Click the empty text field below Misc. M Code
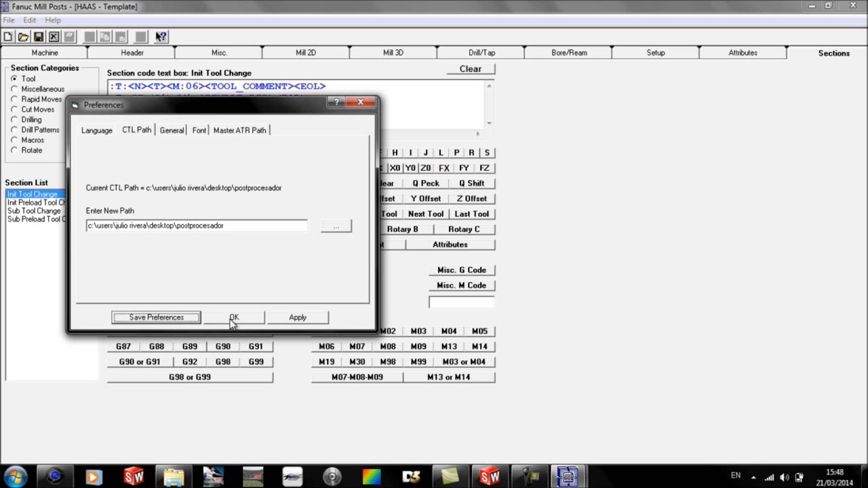The image size is (868, 488). click(461, 302)
